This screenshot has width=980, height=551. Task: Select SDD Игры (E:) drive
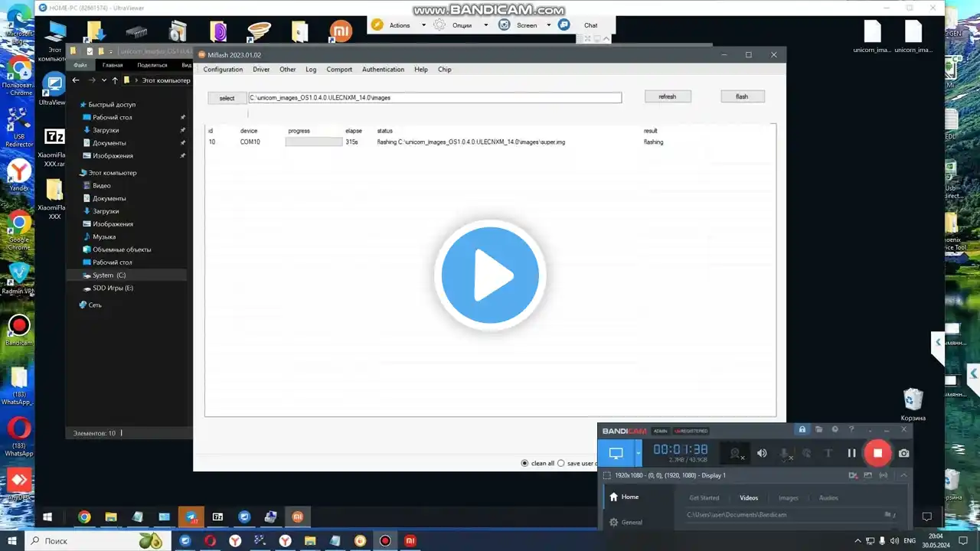pyautogui.click(x=113, y=288)
